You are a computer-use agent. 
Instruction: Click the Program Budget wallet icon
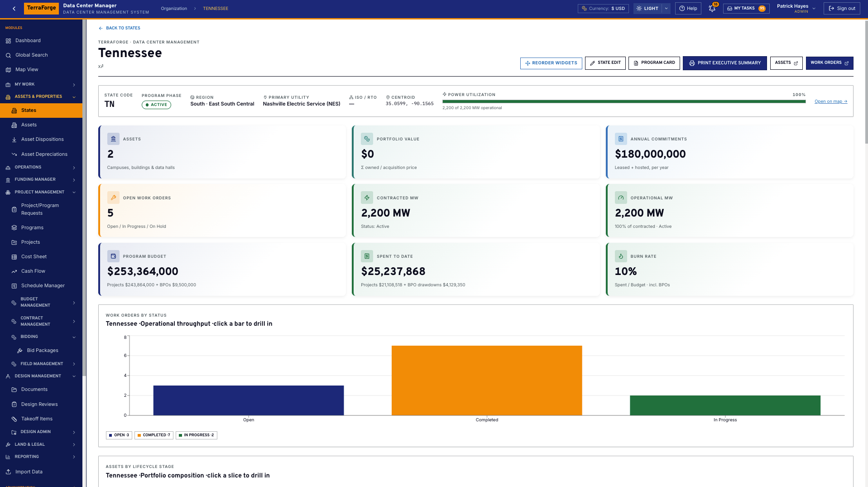pyautogui.click(x=113, y=256)
